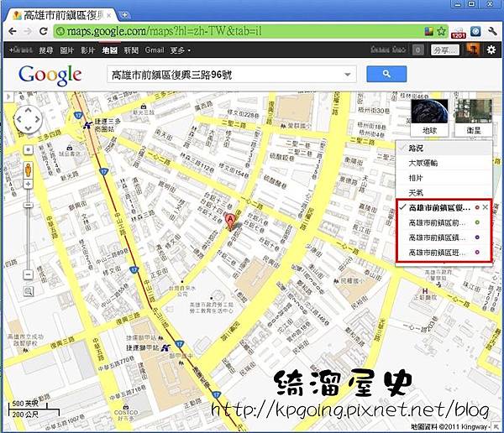This screenshot has height=433, width=504.
Task: Zoom out with the minus button
Action: point(29,274)
